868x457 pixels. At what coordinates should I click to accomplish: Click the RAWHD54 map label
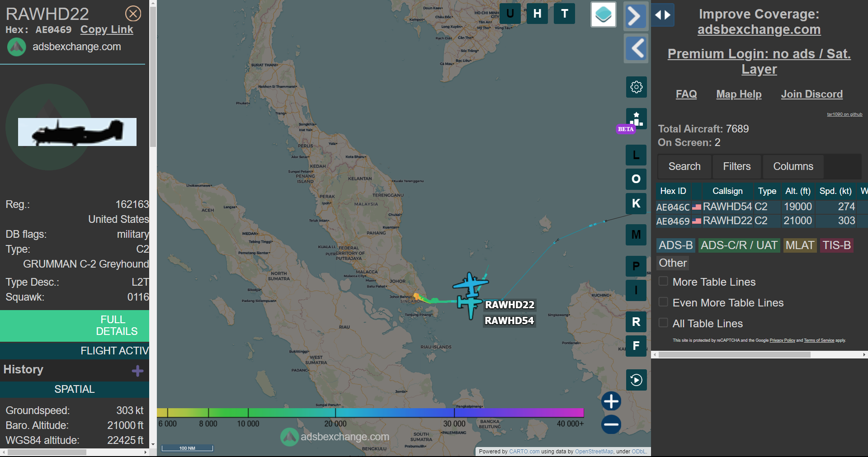point(509,320)
